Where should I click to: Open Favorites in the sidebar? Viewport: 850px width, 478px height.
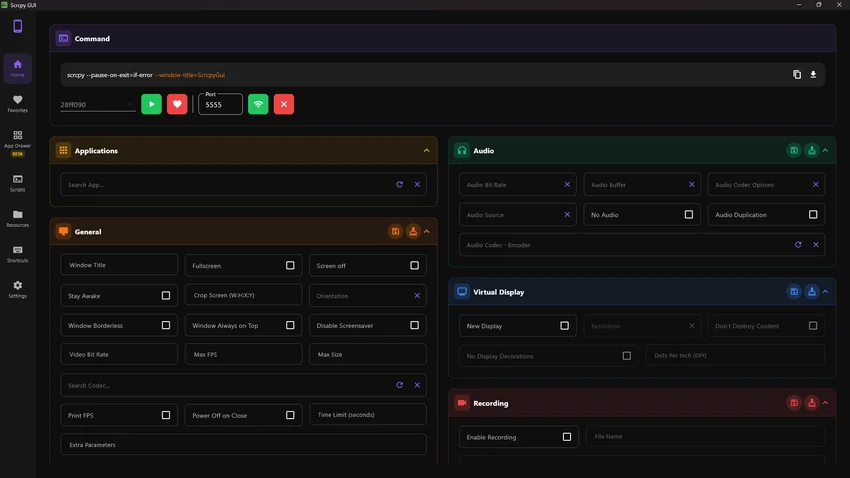17,104
